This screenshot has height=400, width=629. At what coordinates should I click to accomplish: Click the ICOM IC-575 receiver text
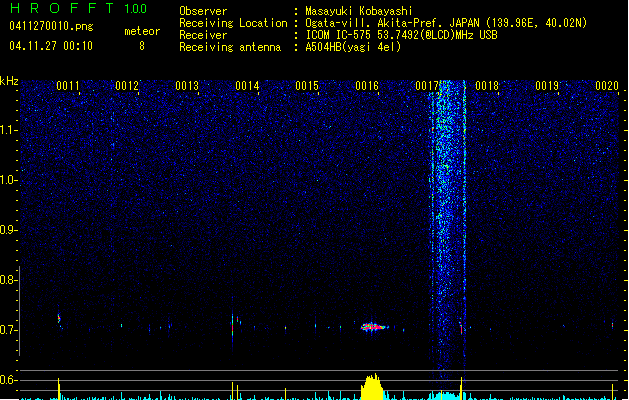401,35
